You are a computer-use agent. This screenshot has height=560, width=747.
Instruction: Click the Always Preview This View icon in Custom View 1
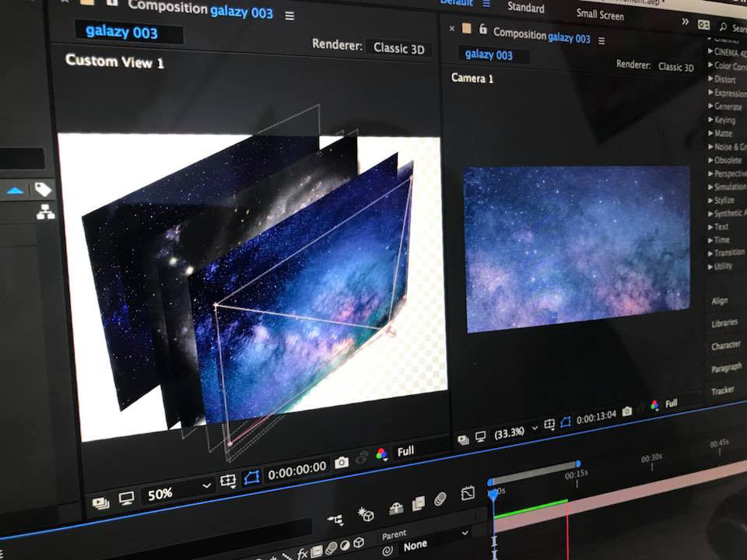pyautogui.click(x=100, y=503)
